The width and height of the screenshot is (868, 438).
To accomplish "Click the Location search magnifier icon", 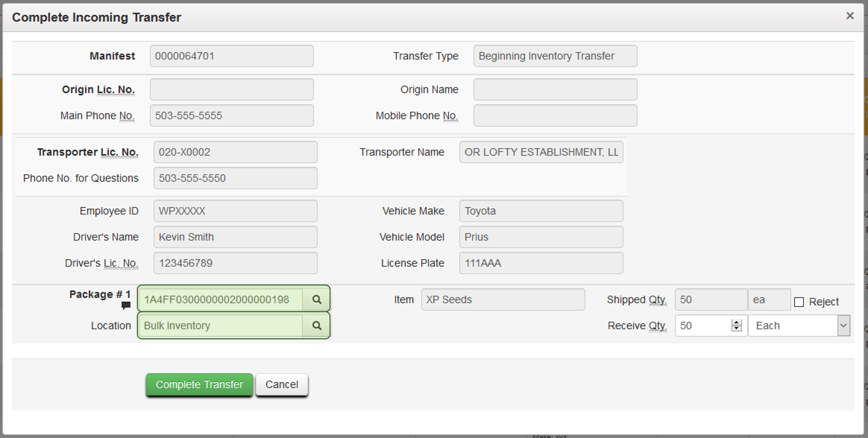I will [316, 326].
